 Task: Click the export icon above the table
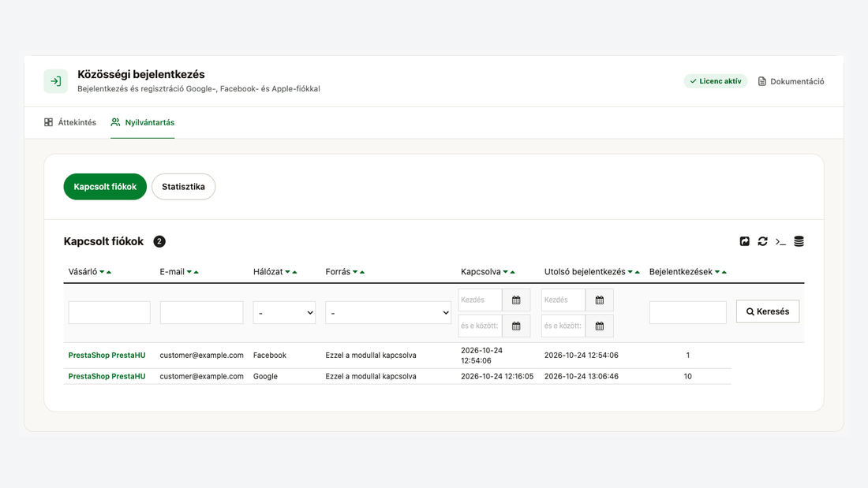pos(745,241)
